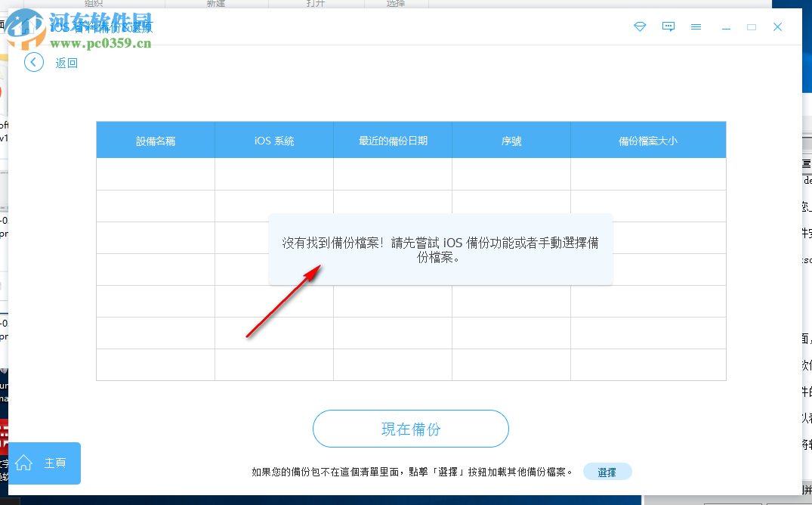Click the 備份檔案大小 column header
Viewport: 812px width, 505px height.
648,139
